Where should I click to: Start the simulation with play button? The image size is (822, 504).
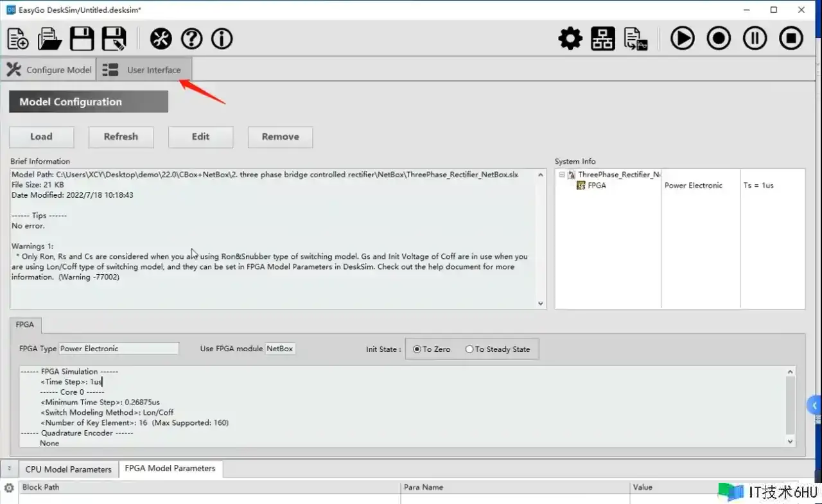point(683,39)
